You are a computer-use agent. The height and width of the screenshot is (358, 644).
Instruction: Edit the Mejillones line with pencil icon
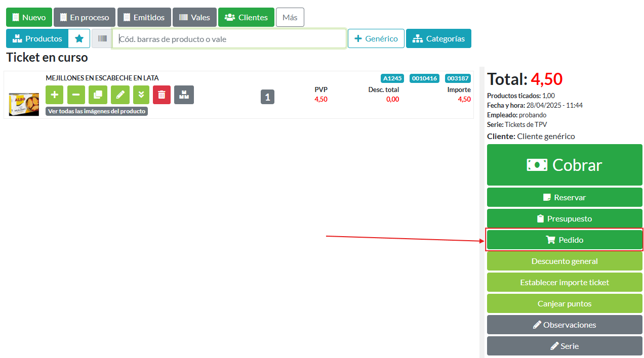tap(120, 95)
